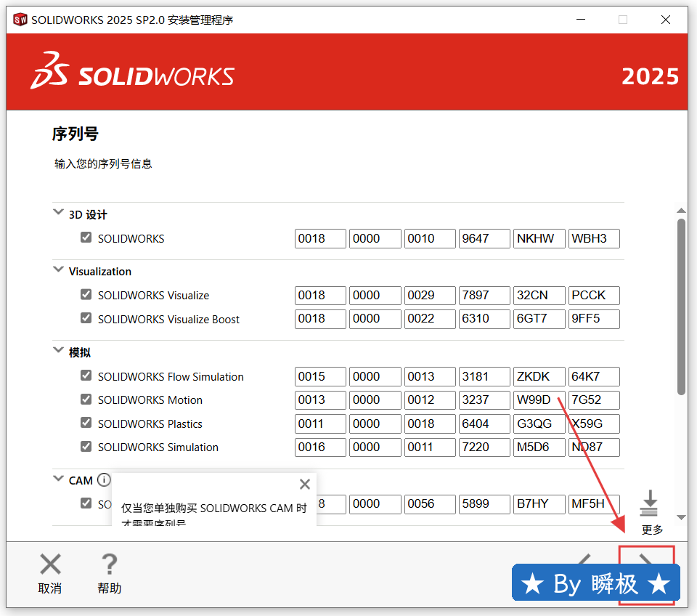Collapse the CAM section chevron
This screenshot has width=697, height=616.
[58, 479]
